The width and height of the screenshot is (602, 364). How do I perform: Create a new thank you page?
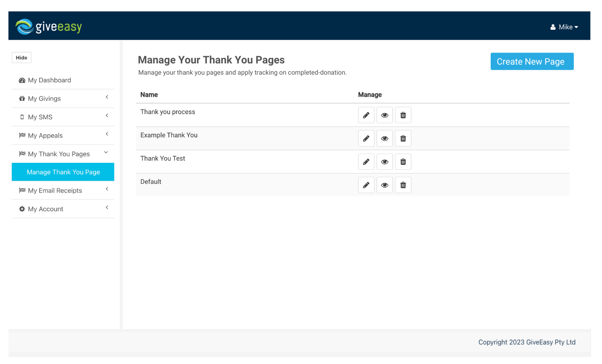[532, 61]
